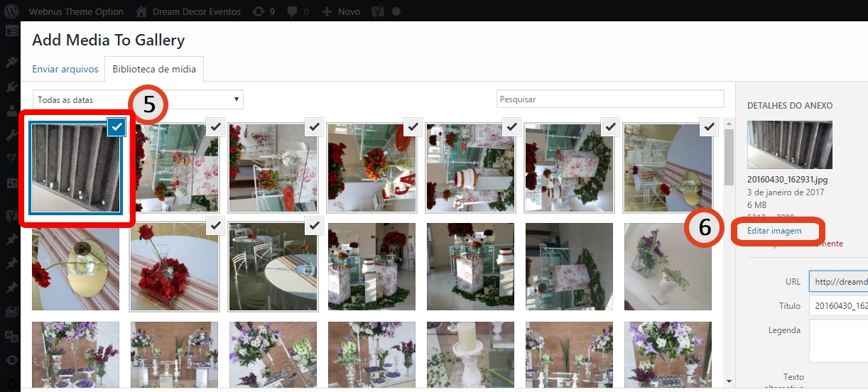The width and height of the screenshot is (868, 392).
Task: Select the red rose on round mirror thumbnail
Action: [x=75, y=266]
